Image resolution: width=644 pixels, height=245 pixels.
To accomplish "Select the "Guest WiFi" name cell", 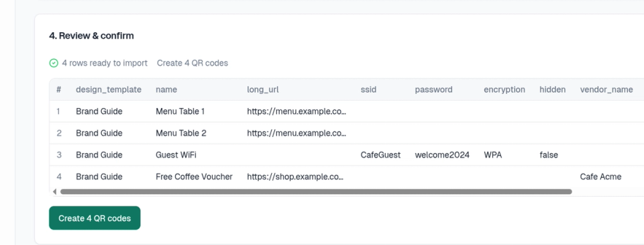I will point(176,155).
